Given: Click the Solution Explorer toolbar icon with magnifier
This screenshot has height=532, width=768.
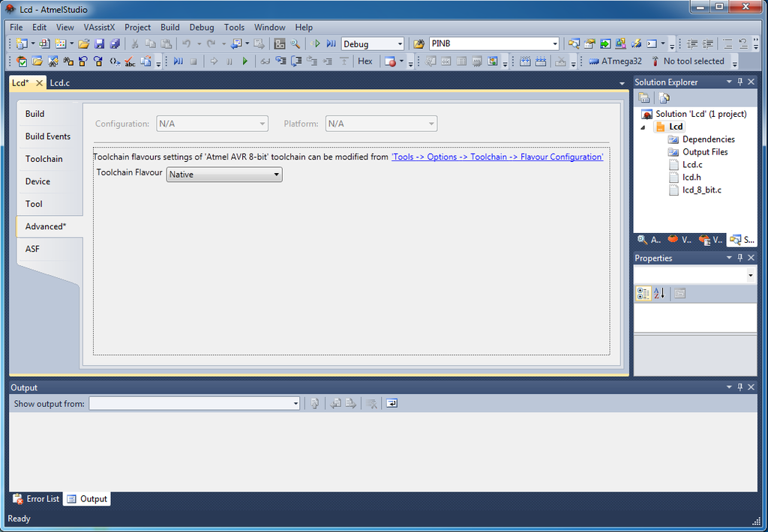Looking at the screenshot, I should point(574,43).
